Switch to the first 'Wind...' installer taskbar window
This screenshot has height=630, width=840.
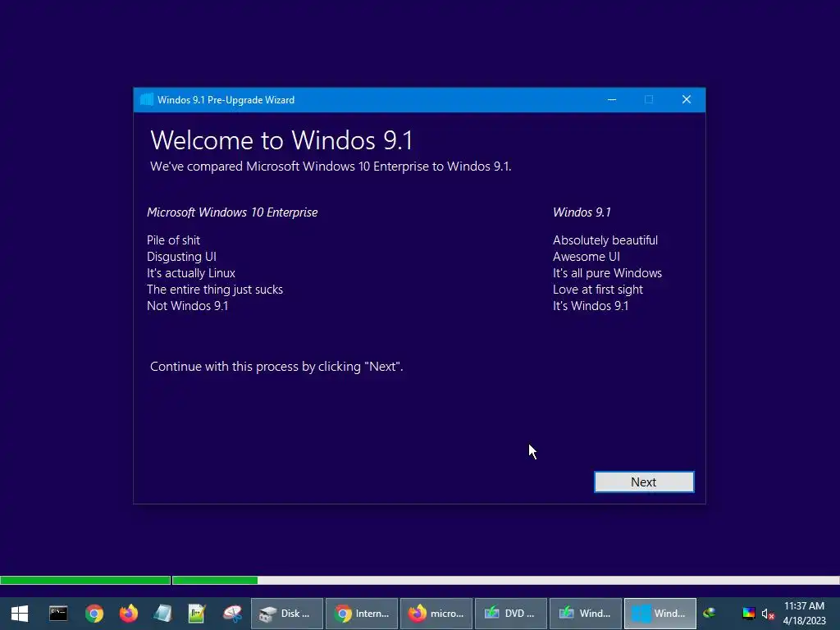pyautogui.click(x=586, y=613)
